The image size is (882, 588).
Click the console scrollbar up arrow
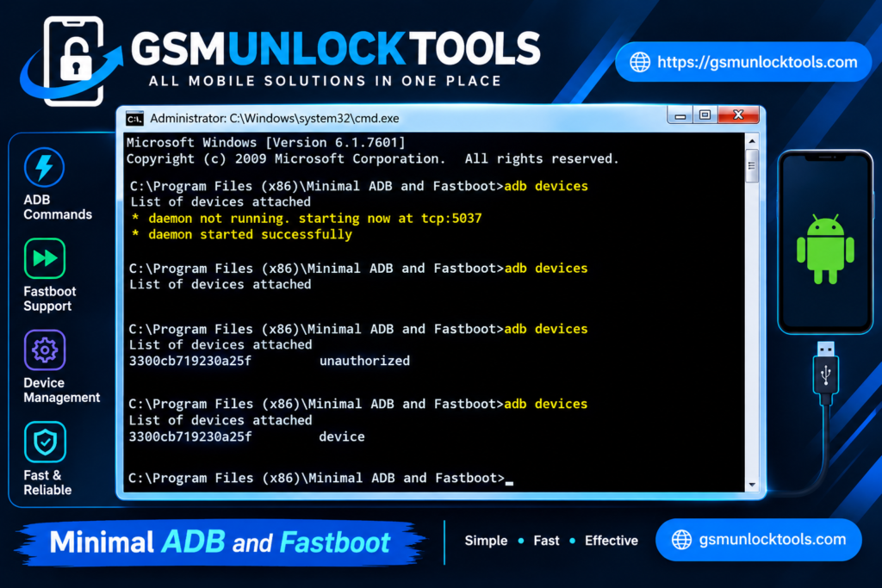[x=752, y=141]
